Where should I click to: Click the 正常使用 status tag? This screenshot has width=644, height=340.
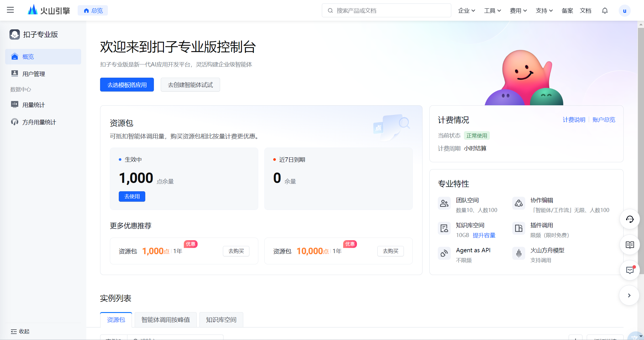pyautogui.click(x=477, y=135)
